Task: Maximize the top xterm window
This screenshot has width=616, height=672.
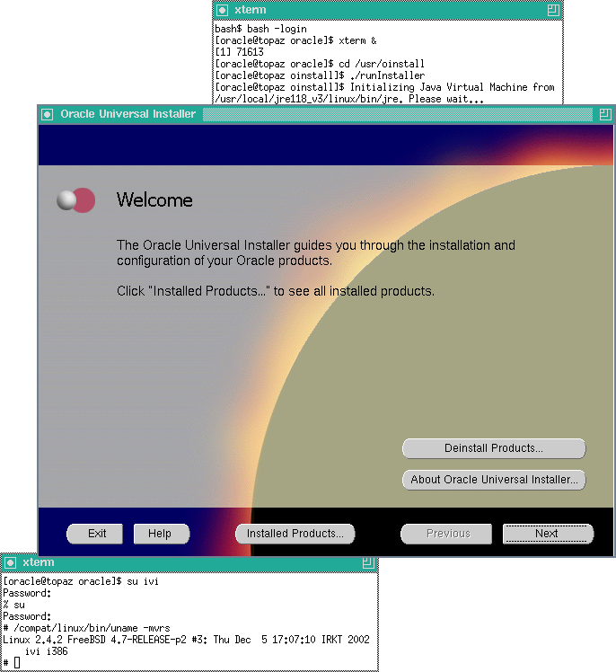Action: (553, 10)
